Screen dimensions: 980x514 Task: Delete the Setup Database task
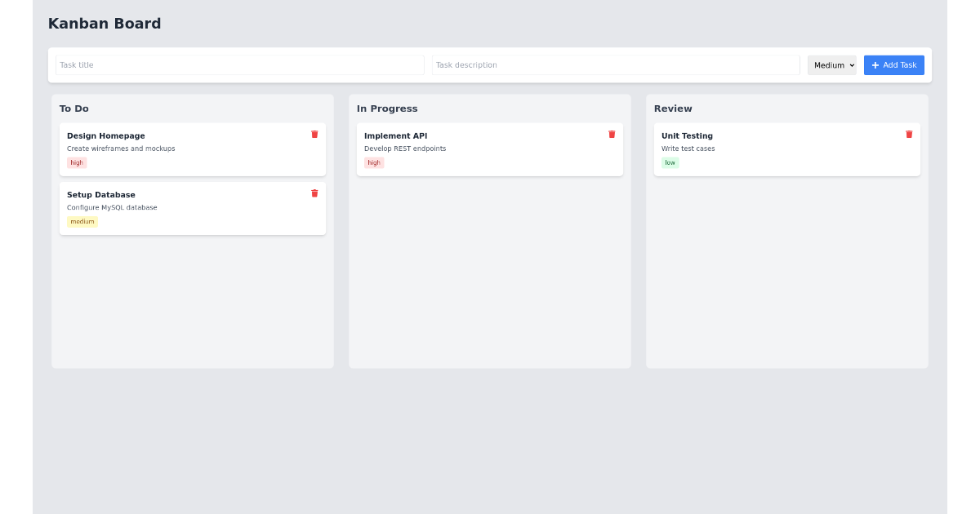[314, 193]
